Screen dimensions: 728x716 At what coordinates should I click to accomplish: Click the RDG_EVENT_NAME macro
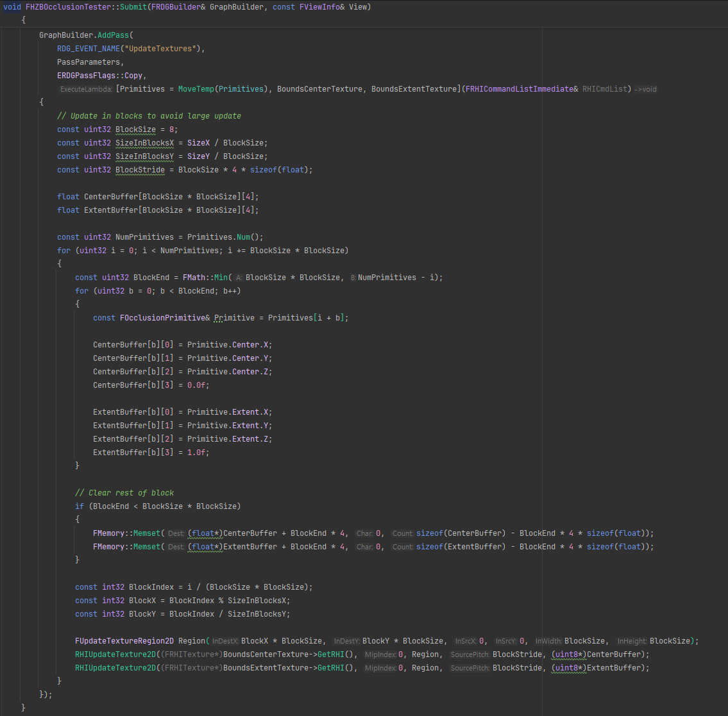tap(89, 49)
